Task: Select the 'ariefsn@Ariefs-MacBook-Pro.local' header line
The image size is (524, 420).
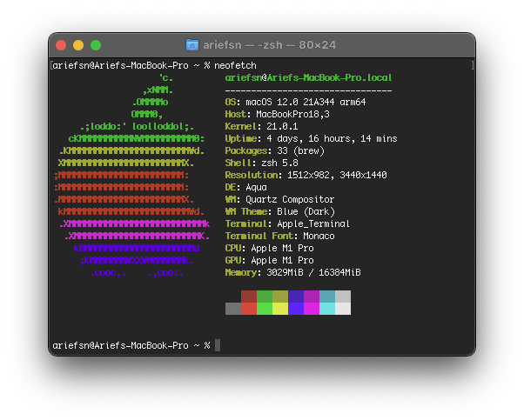Action: point(308,77)
